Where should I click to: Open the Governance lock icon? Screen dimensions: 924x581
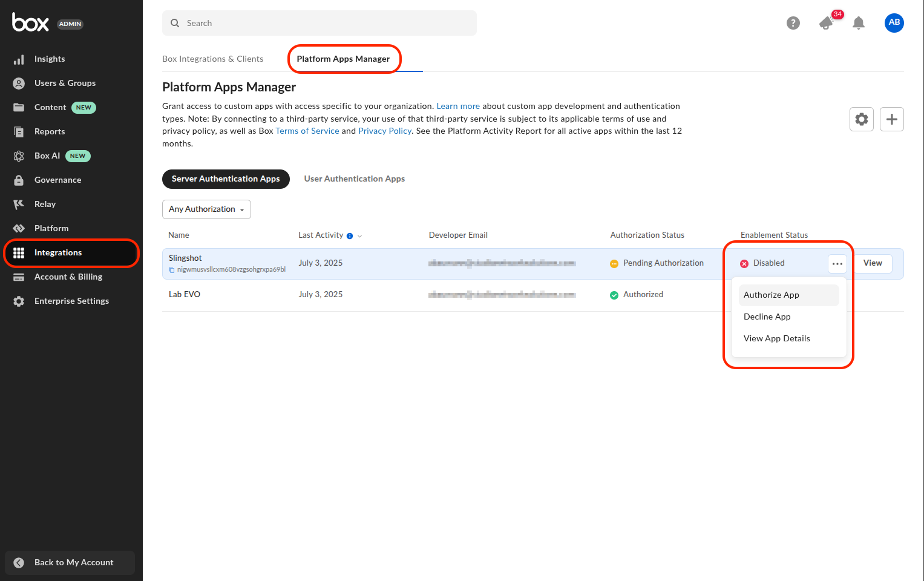pyautogui.click(x=19, y=180)
